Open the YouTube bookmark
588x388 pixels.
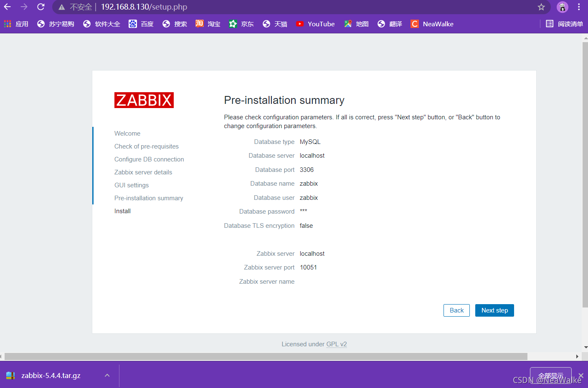[315, 24]
